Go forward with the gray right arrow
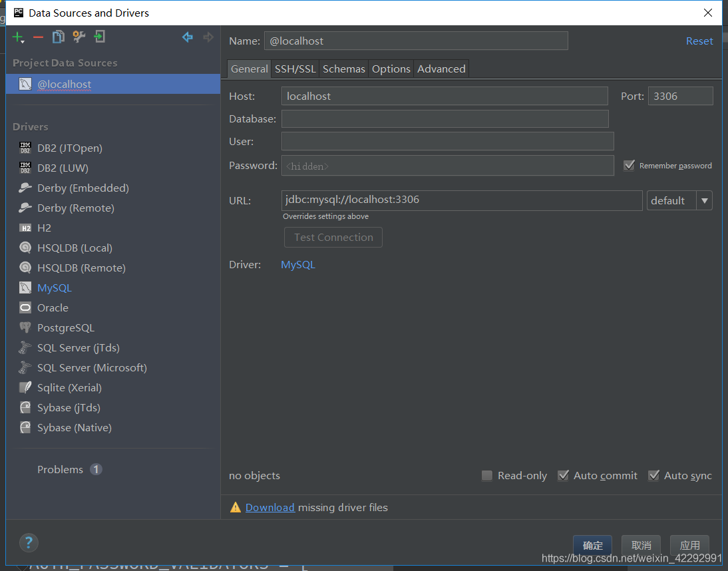The height and width of the screenshot is (571, 728). (x=208, y=37)
